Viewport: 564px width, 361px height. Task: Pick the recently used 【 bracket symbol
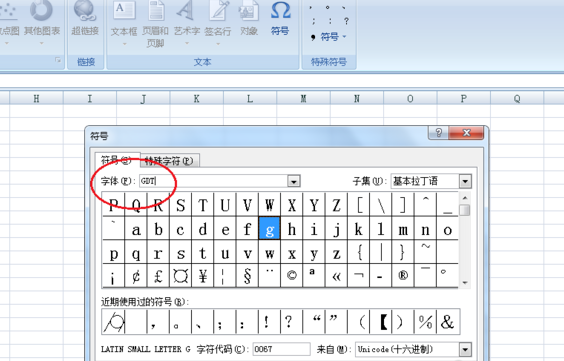(381, 321)
